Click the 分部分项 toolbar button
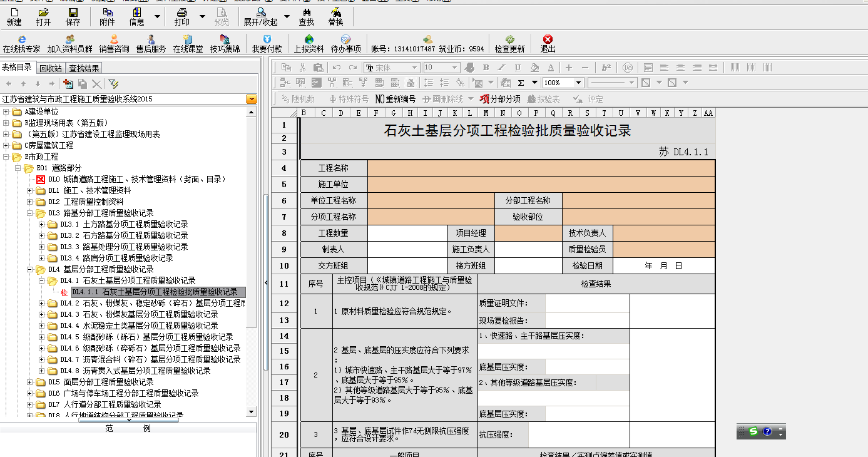The image size is (868, 457). point(500,99)
